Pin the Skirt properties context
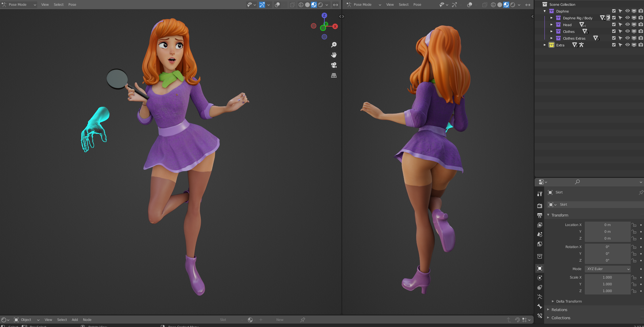The height and width of the screenshot is (327, 644). pos(641,192)
